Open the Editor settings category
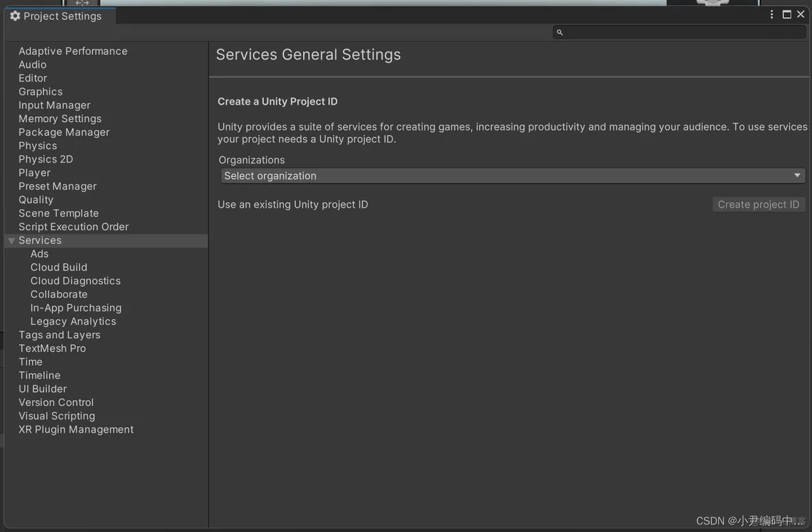Viewport: 812px width, 532px height. pyautogui.click(x=33, y=78)
